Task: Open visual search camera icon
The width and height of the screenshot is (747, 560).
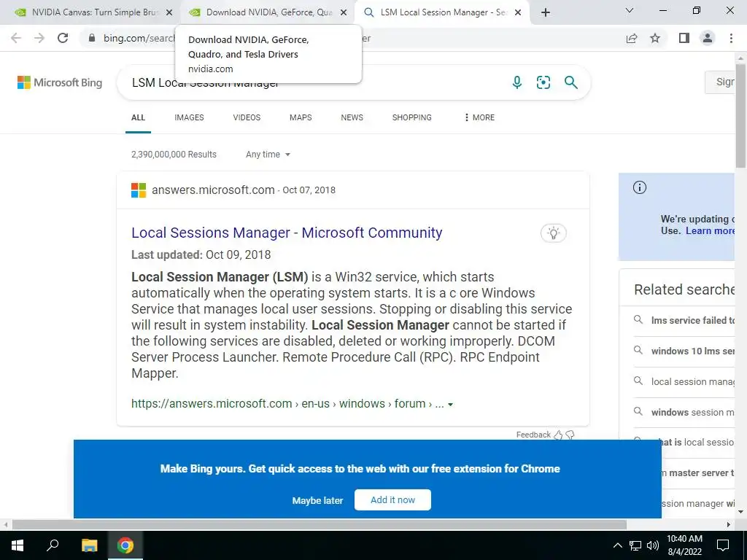Action: tap(543, 82)
